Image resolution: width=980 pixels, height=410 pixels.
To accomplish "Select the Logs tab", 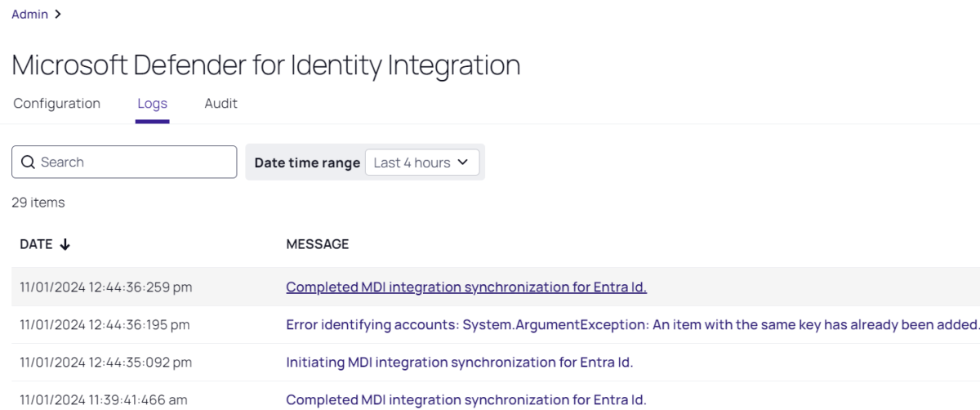I will pyautogui.click(x=152, y=104).
